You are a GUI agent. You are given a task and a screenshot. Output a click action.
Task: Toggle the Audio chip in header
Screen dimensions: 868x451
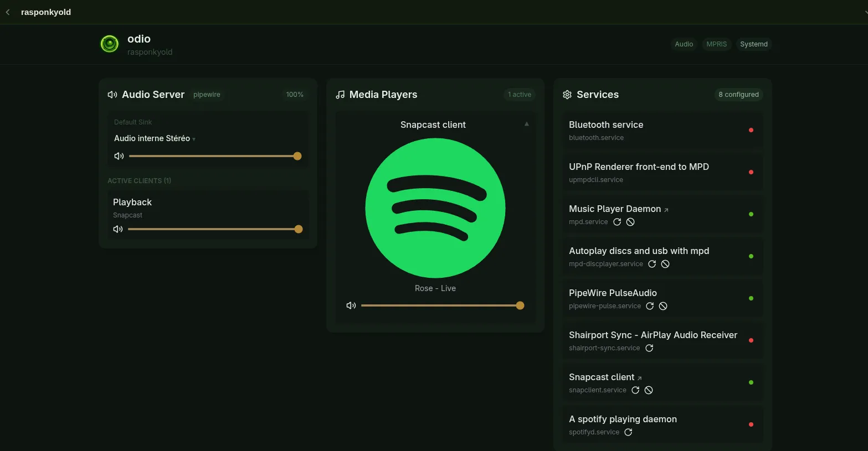click(684, 44)
